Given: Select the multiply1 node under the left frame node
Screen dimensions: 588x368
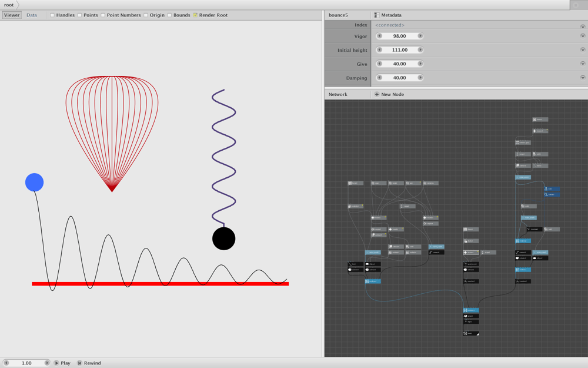Looking at the screenshot, I should pyautogui.click(x=356, y=206).
